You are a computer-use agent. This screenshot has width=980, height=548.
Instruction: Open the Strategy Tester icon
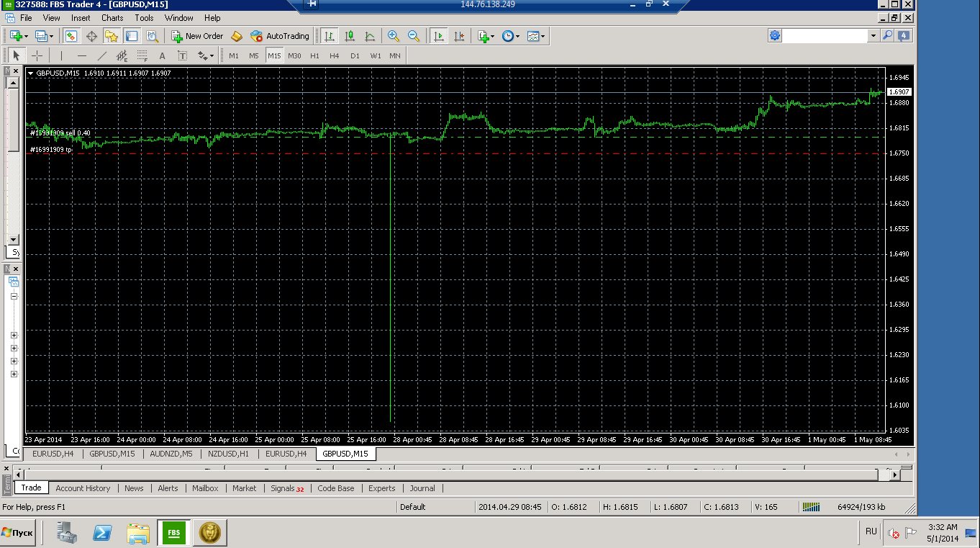point(152,35)
